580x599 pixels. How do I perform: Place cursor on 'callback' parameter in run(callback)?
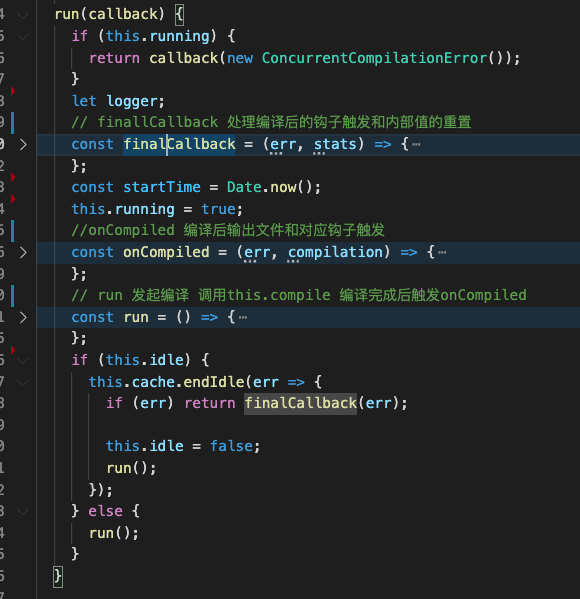[x=123, y=14]
